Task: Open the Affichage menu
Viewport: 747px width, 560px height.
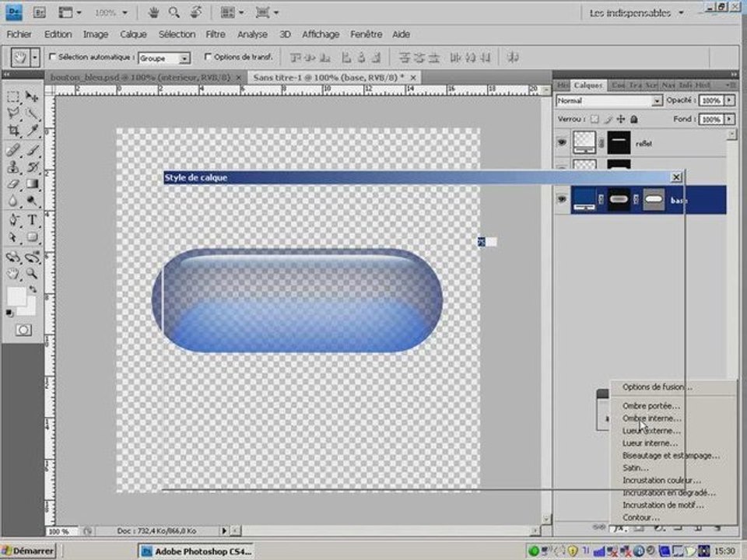Action: point(321,34)
